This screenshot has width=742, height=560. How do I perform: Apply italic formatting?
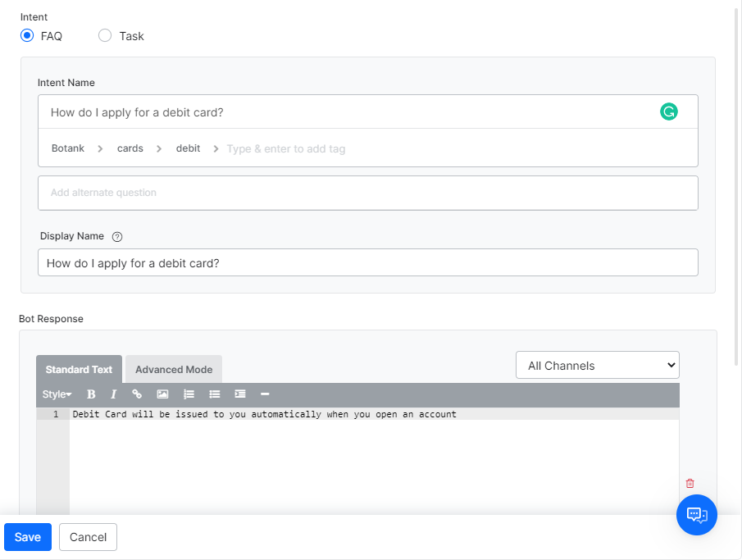[114, 394]
